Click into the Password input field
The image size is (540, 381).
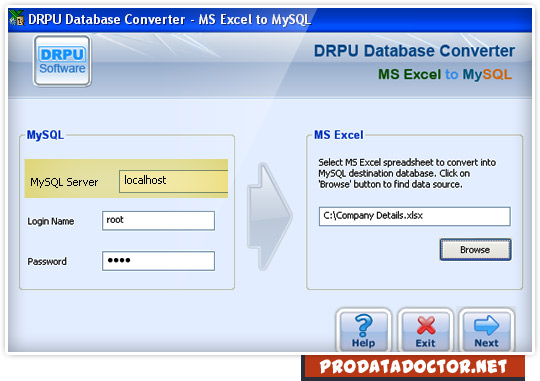coord(158,261)
